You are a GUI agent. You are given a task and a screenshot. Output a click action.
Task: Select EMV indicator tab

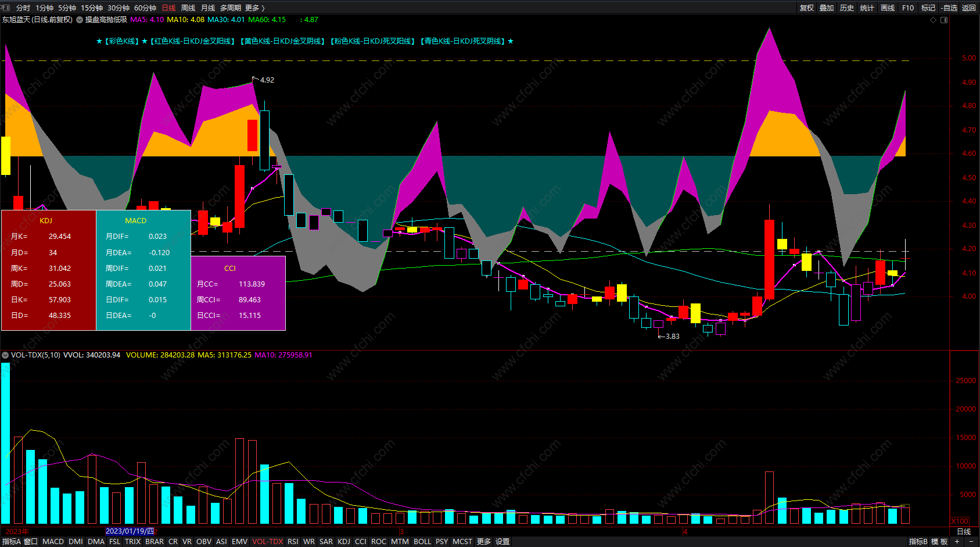[x=239, y=542]
